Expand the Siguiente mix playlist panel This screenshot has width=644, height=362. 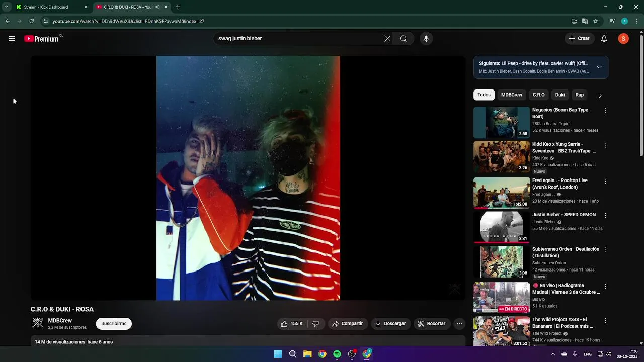pos(599,67)
